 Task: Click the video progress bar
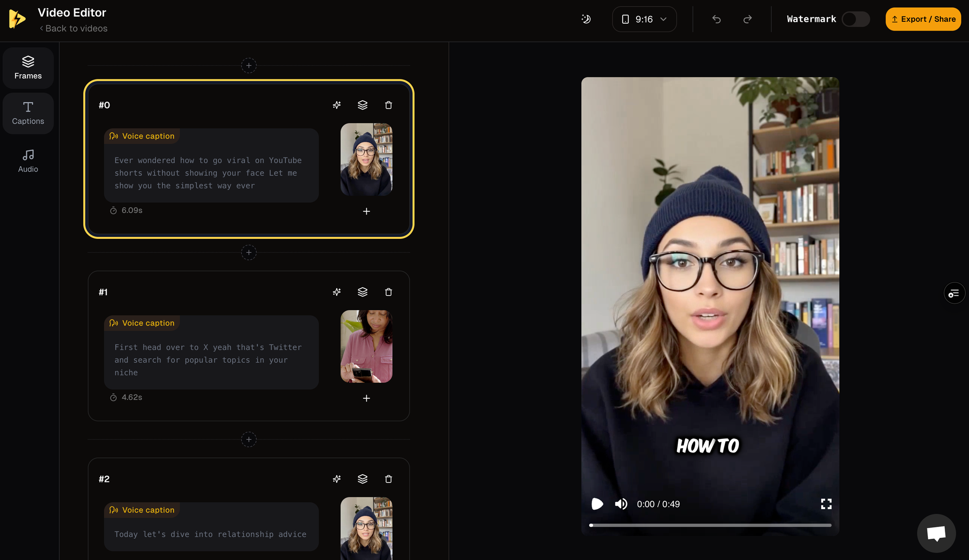coord(710,525)
